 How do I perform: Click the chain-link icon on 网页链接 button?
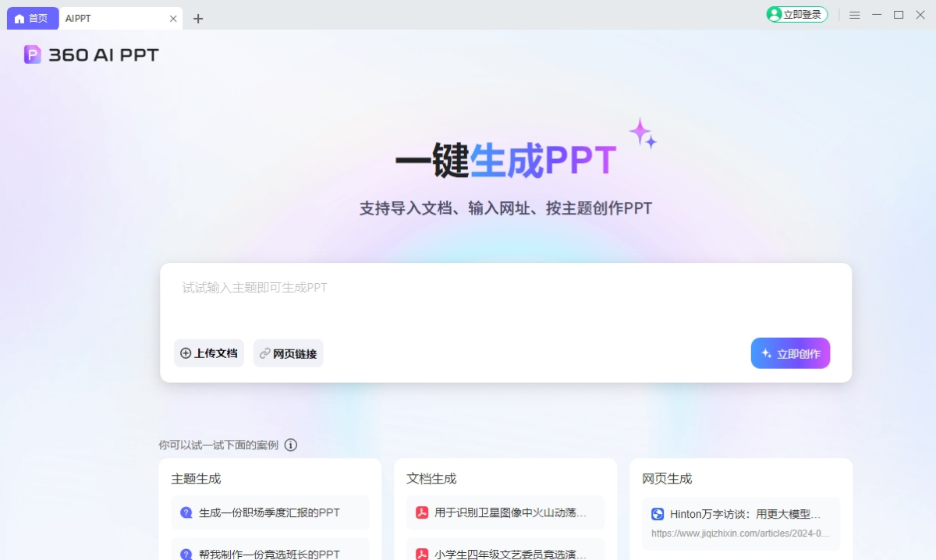[x=263, y=353]
